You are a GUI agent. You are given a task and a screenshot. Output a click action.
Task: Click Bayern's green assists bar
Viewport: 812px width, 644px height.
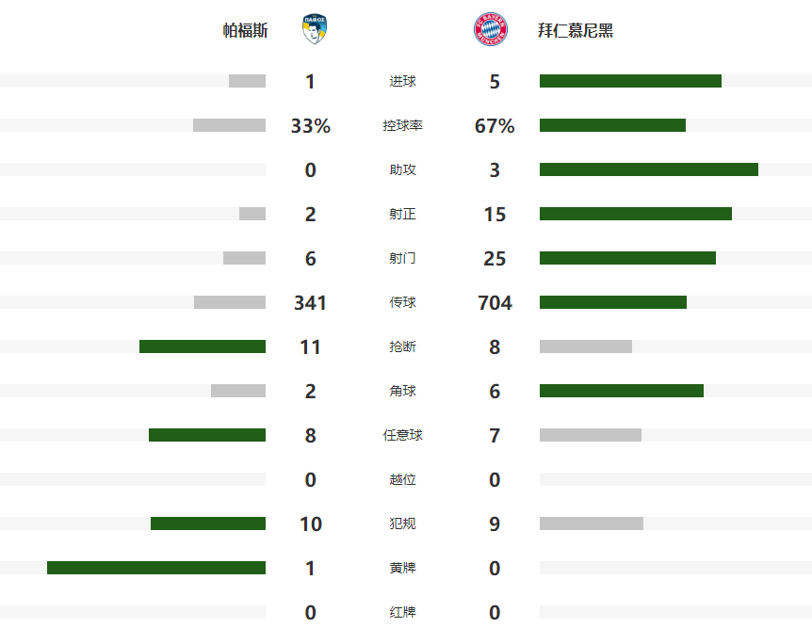[648, 169]
